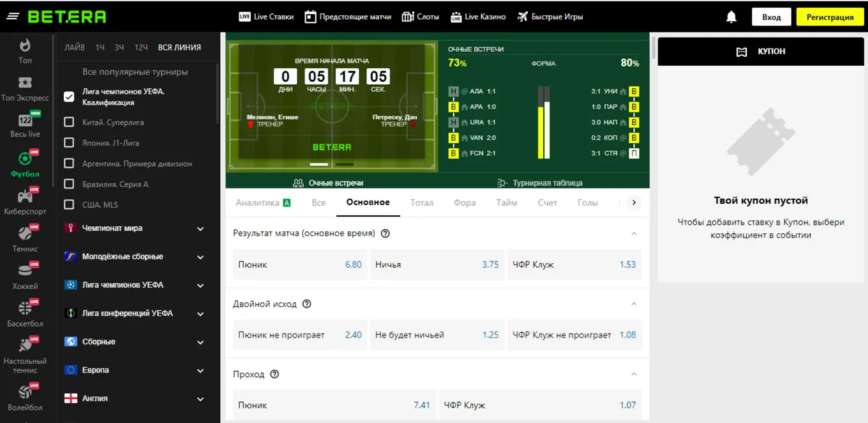Select Настольный теннис sport icon
This screenshot has width=868, height=423.
[25, 346]
